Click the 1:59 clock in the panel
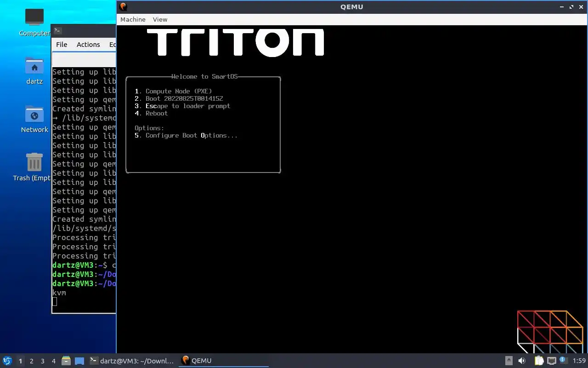The height and width of the screenshot is (368, 588). [x=579, y=361]
